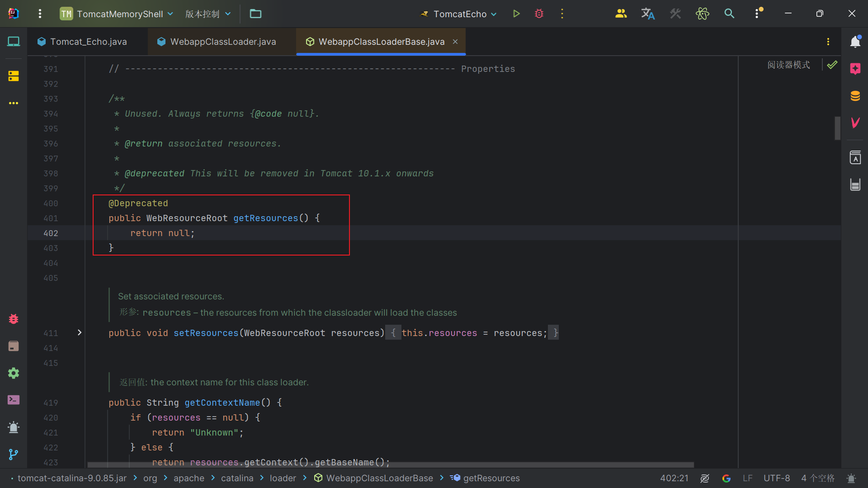Click getContextName method name
This screenshot has height=488, width=868.
tap(222, 403)
